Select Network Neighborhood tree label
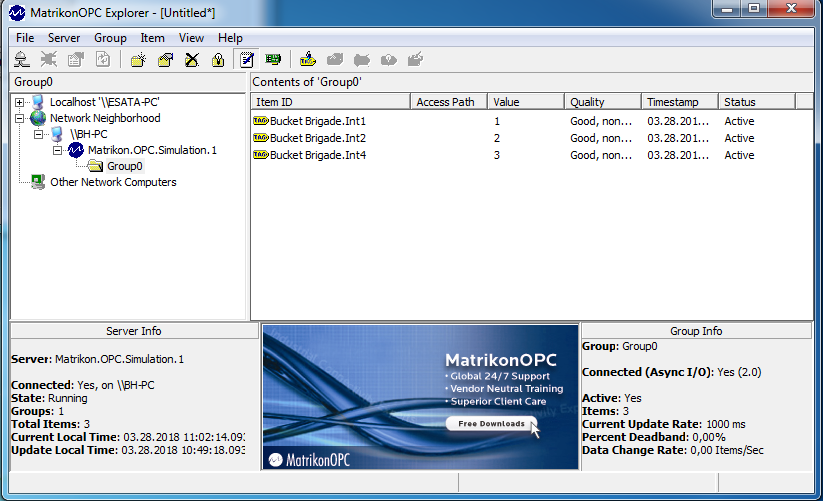This screenshot has width=823, height=501. [105, 118]
